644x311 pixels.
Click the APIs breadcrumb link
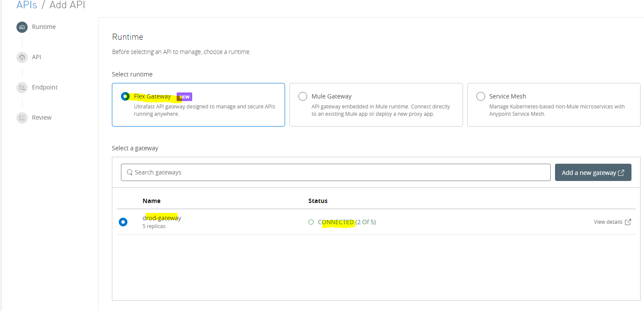point(26,5)
